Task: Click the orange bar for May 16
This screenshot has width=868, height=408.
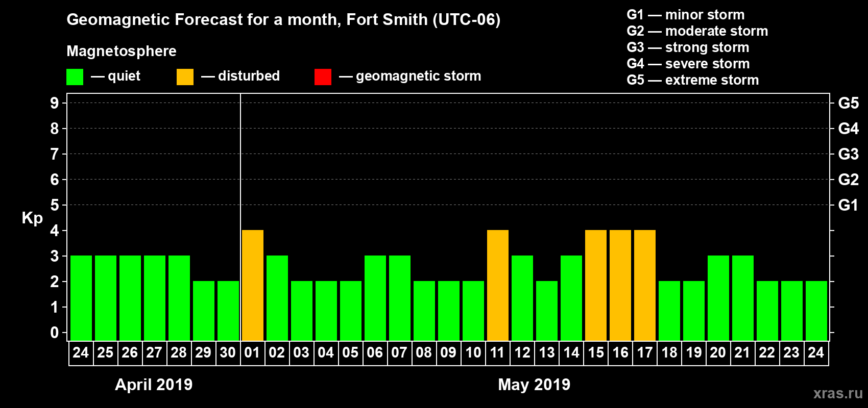Action: coord(620,285)
